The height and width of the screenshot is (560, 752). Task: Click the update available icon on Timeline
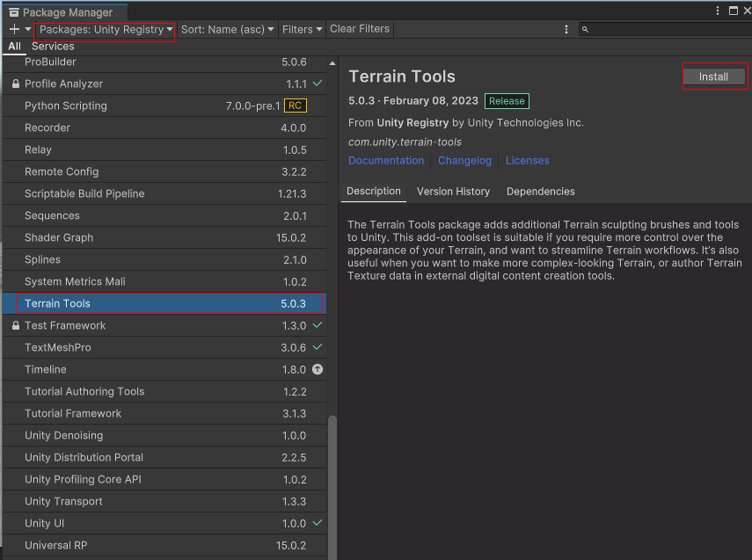click(318, 369)
